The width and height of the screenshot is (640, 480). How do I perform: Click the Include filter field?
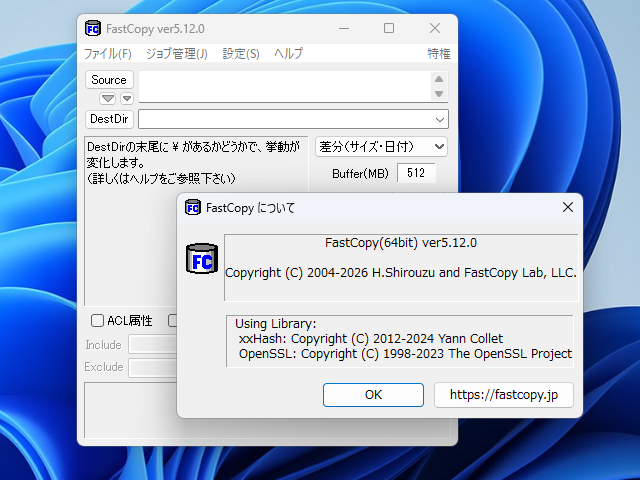tap(153, 344)
